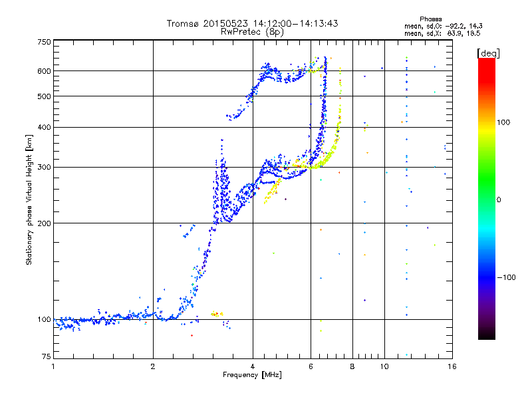Screen dimensions: 532x399
Task: Click the plot title with the Tromsø date and time
Action: point(252,23)
